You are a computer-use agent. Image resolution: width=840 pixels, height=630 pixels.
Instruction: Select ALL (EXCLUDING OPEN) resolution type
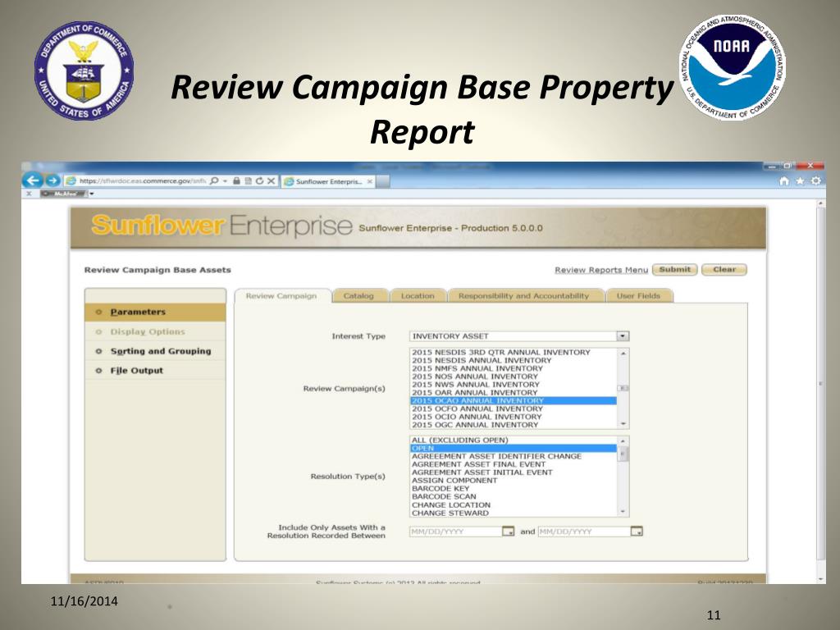[x=514, y=441]
